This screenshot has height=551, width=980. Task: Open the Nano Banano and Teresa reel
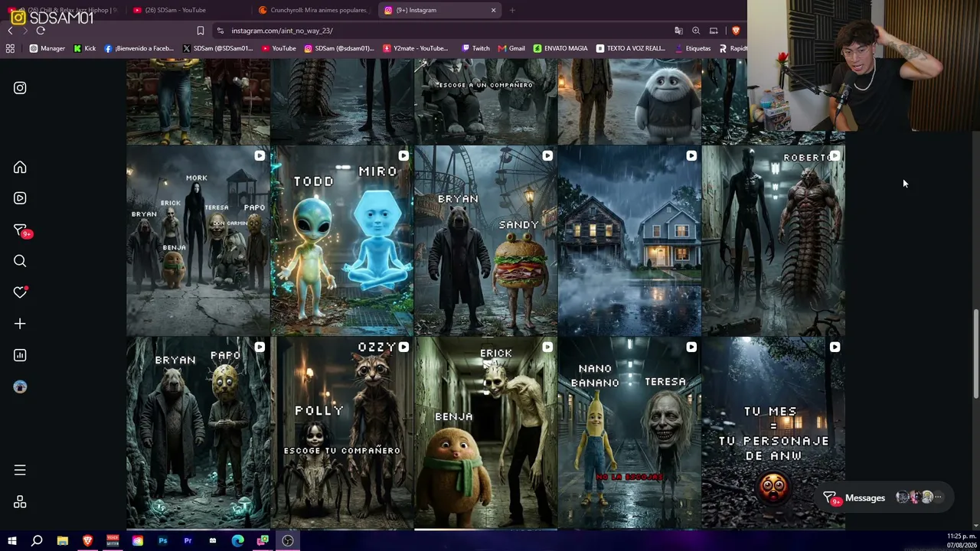[x=629, y=432]
